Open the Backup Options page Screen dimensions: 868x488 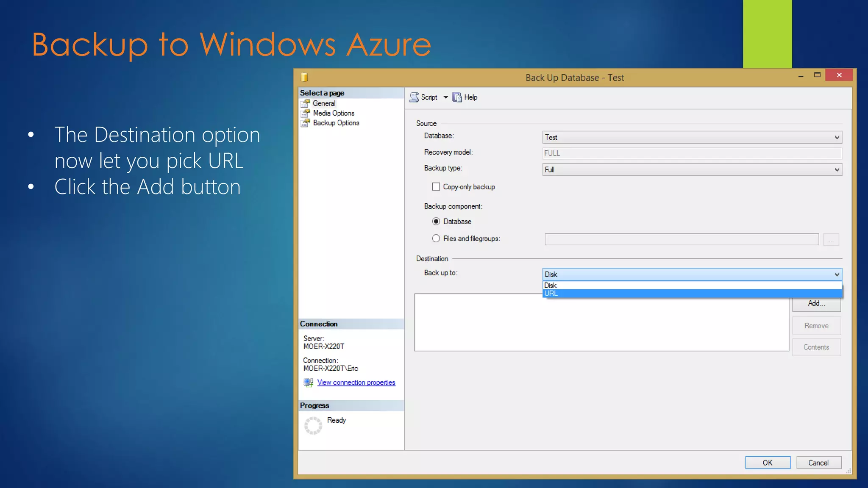[336, 123]
